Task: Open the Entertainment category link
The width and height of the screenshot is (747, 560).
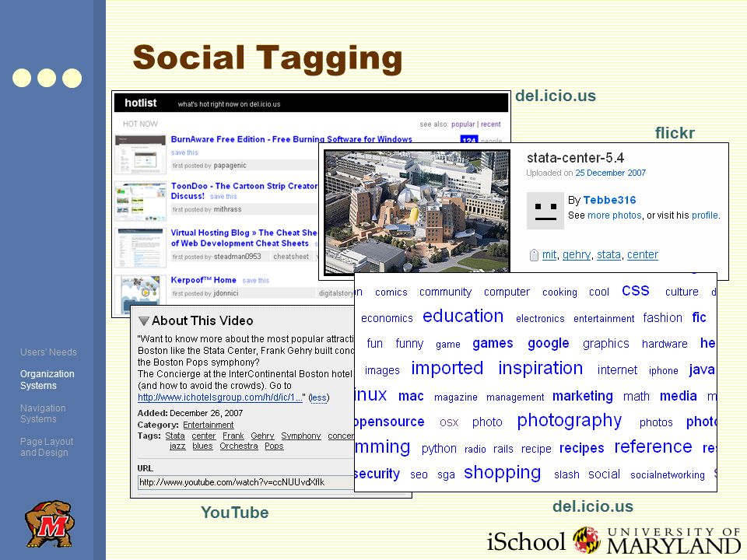Action: click(x=209, y=425)
